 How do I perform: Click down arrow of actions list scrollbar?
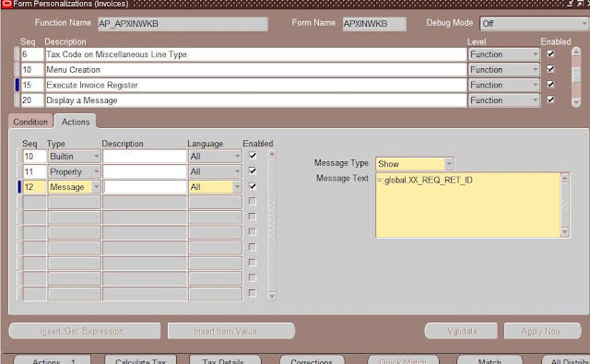(272, 297)
